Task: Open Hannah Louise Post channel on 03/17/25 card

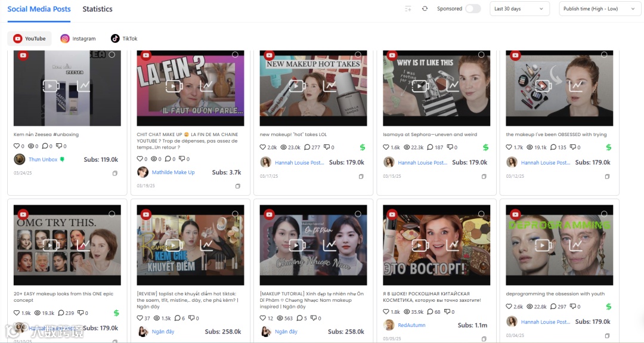Action: pos(299,163)
